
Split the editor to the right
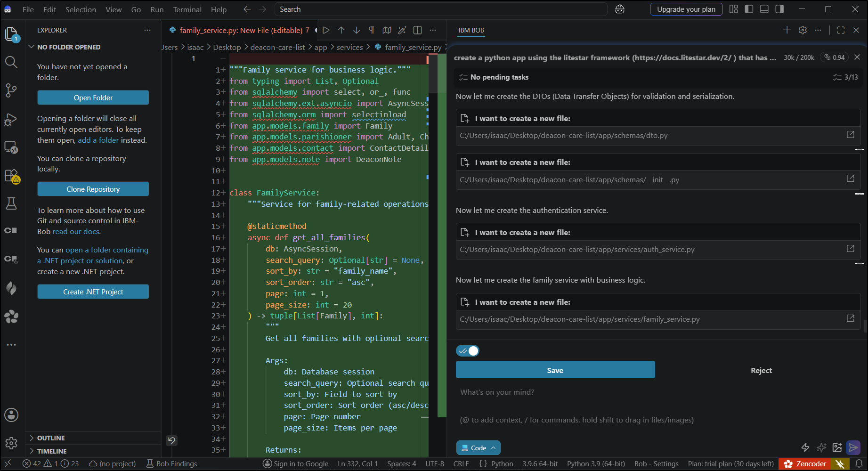(x=417, y=30)
